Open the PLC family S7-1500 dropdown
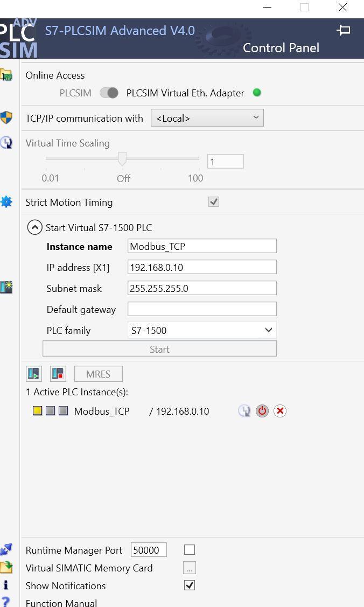 coord(202,330)
